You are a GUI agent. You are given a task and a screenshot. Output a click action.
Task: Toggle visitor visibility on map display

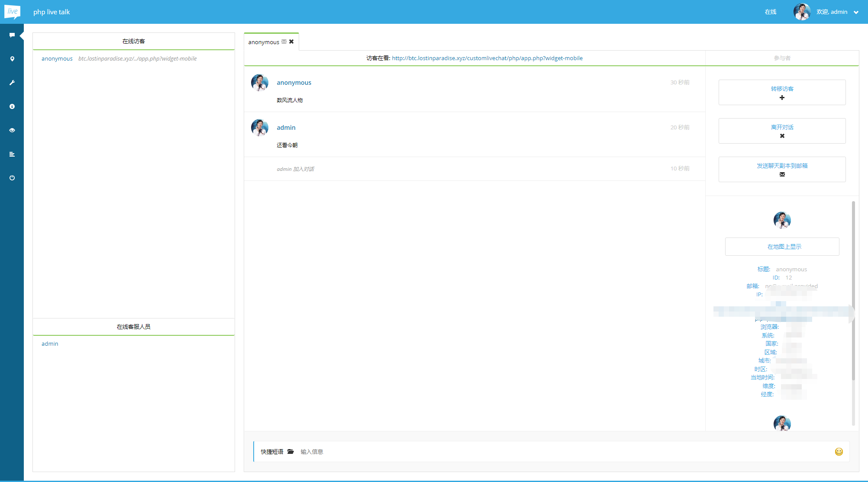[782, 246]
